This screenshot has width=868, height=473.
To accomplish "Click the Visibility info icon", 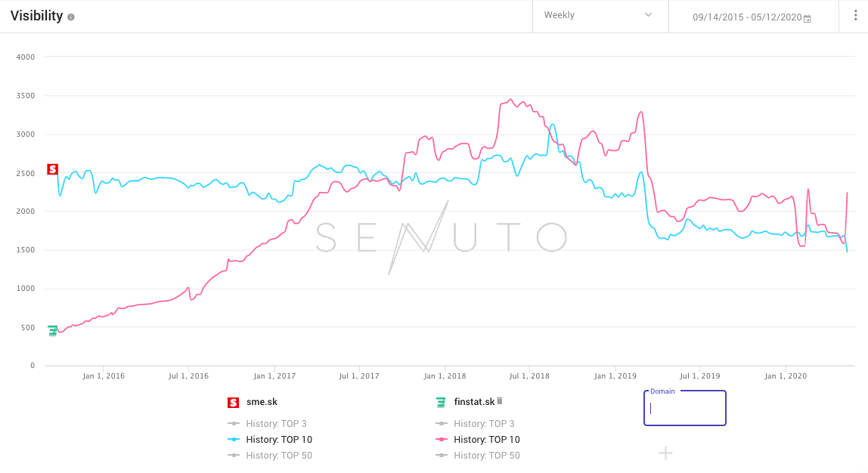I will pos(71,17).
